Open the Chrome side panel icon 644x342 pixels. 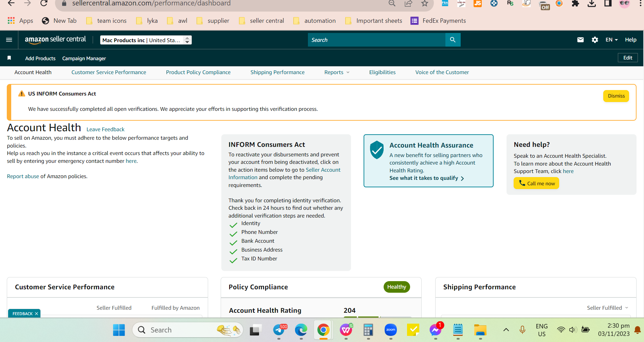pyautogui.click(x=608, y=3)
